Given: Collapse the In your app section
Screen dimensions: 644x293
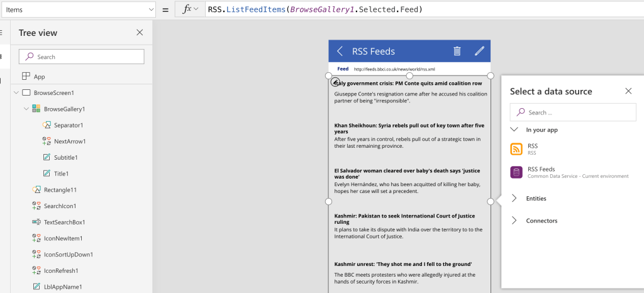Looking at the screenshot, I should [514, 130].
